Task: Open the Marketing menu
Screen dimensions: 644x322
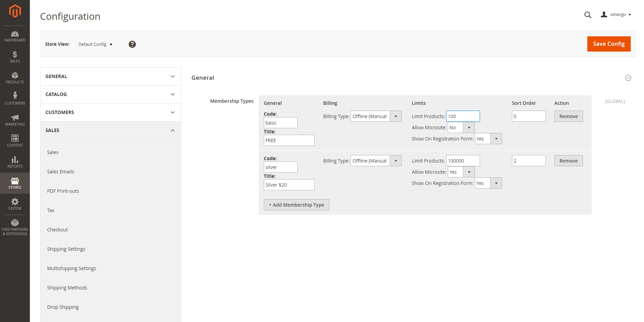Action: (x=15, y=120)
